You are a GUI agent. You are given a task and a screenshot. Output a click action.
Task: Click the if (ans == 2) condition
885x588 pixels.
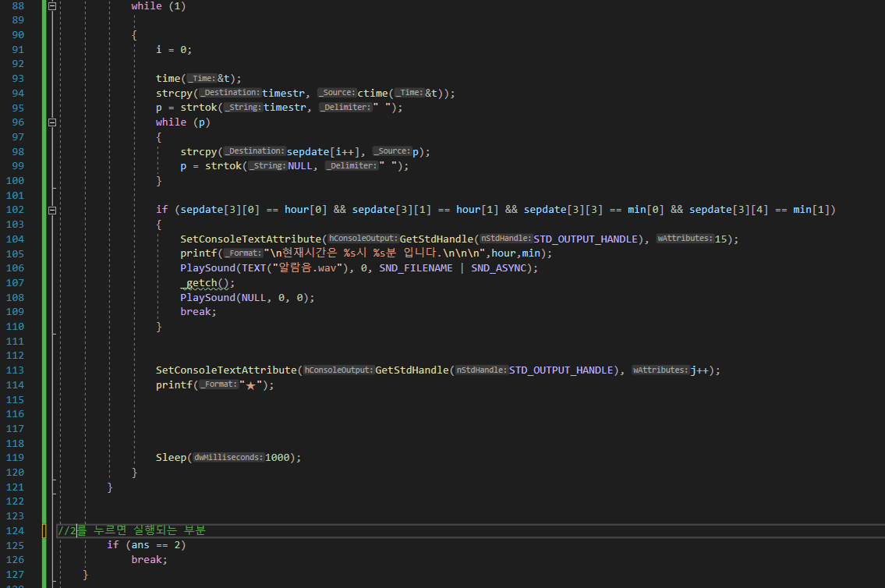[147, 545]
